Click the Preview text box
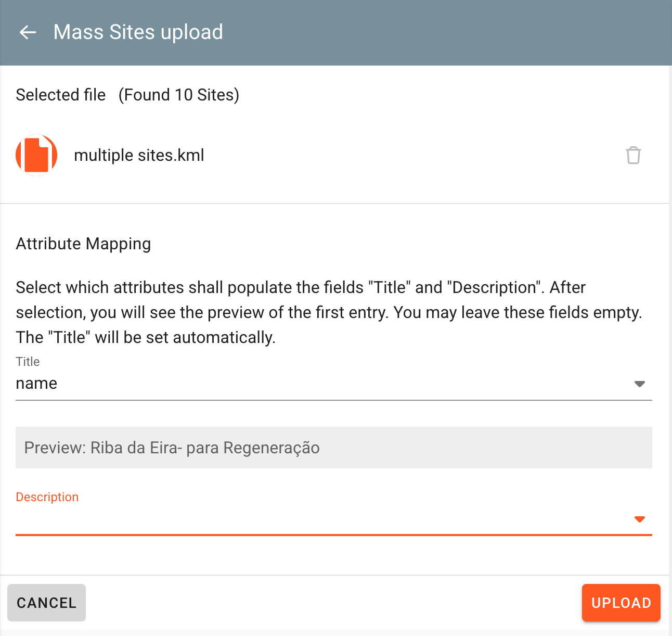The height and width of the screenshot is (636, 672). tap(334, 448)
